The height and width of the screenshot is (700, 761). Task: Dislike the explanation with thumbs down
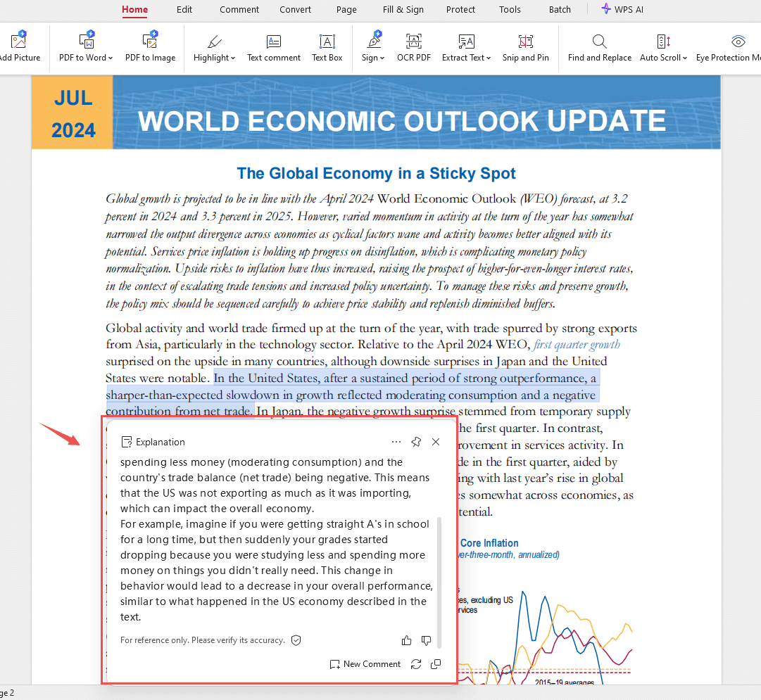click(x=426, y=640)
